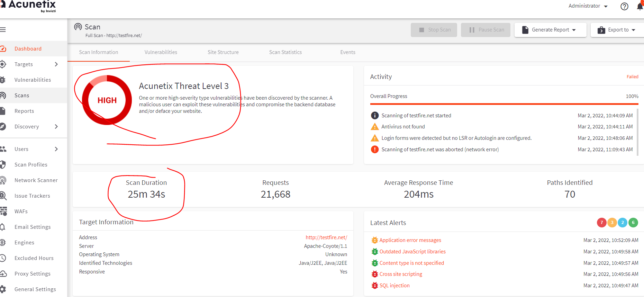The image size is (644, 297).
Task: Click the error icon beside scan aborted event
Action: pyautogui.click(x=375, y=150)
